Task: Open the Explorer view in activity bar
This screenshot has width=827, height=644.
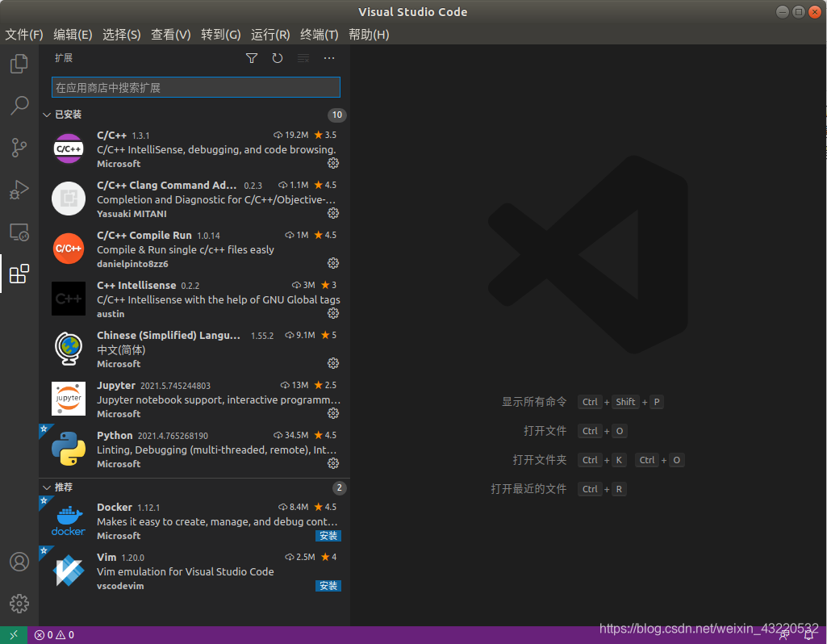Action: tap(19, 64)
